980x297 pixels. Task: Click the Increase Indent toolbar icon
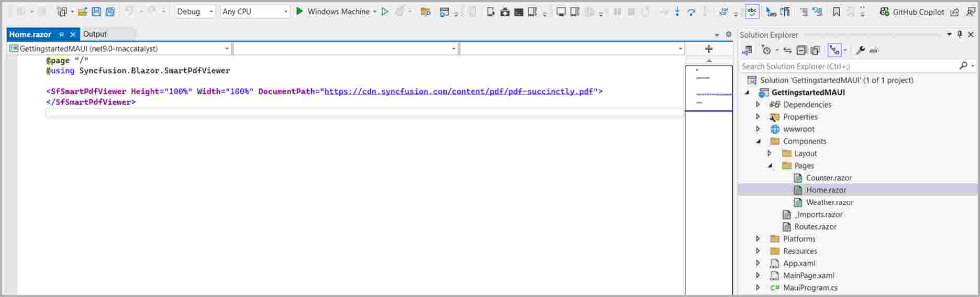pos(804,12)
